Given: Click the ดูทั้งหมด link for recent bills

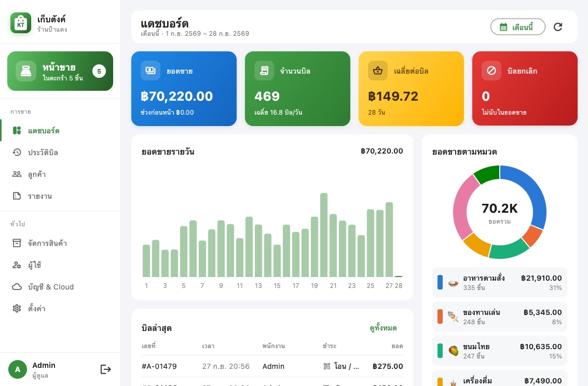Looking at the screenshot, I should tap(383, 328).
